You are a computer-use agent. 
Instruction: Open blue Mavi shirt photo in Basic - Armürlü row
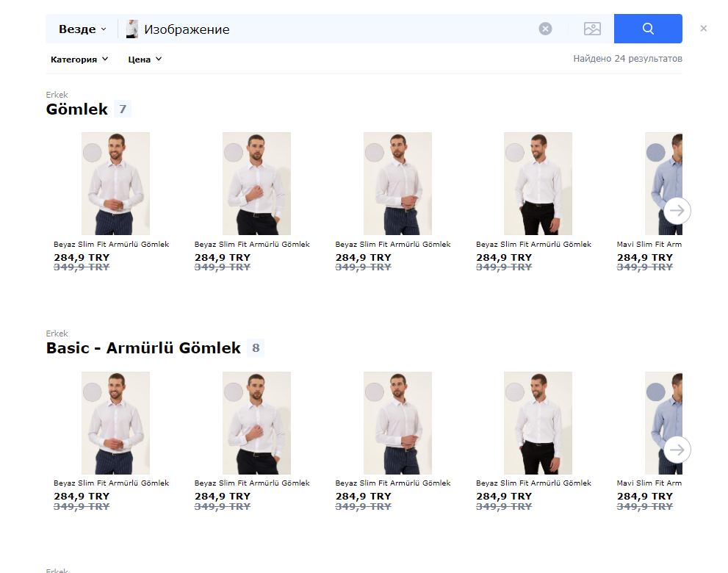pos(663,422)
